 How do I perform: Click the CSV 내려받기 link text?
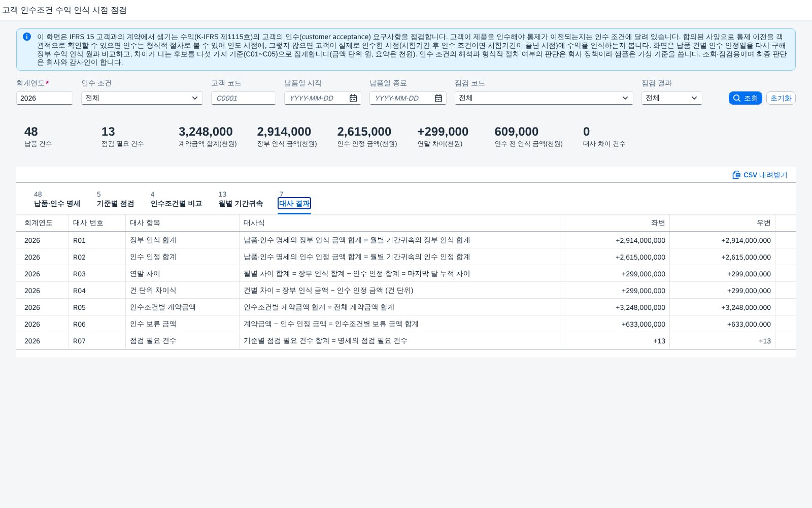coord(765,175)
